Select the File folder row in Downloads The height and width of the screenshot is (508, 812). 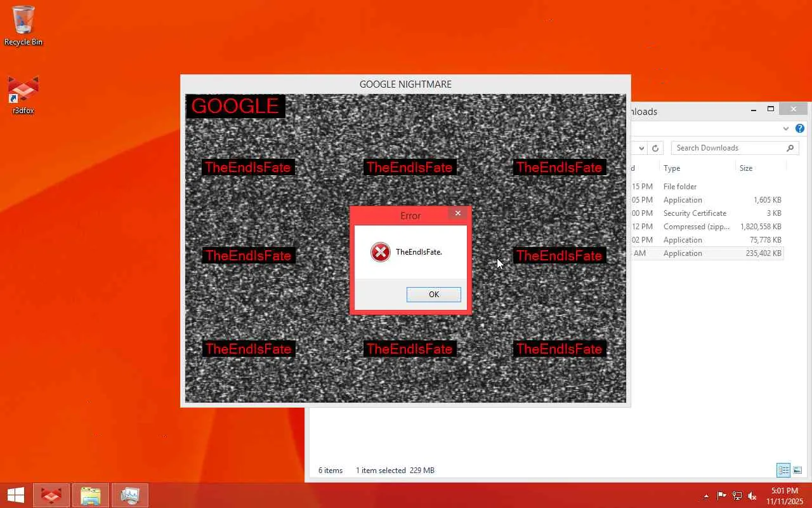(706, 187)
